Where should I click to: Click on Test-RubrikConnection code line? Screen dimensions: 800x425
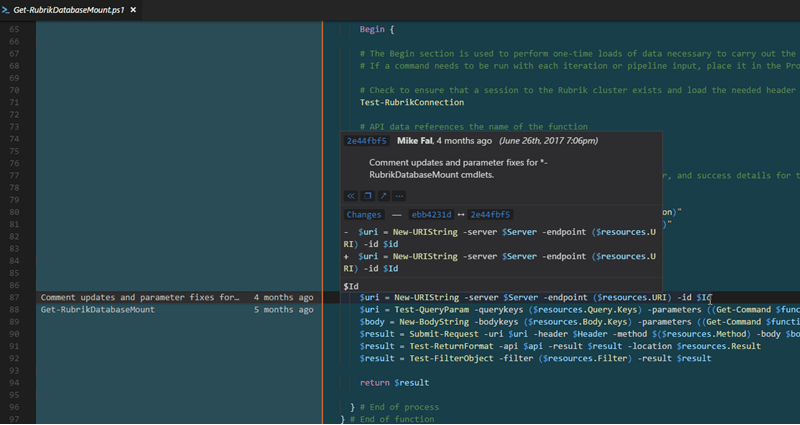click(412, 102)
